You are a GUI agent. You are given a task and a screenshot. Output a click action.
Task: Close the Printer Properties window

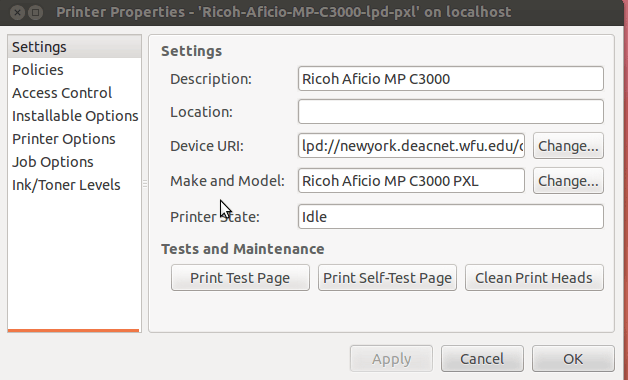point(17,12)
